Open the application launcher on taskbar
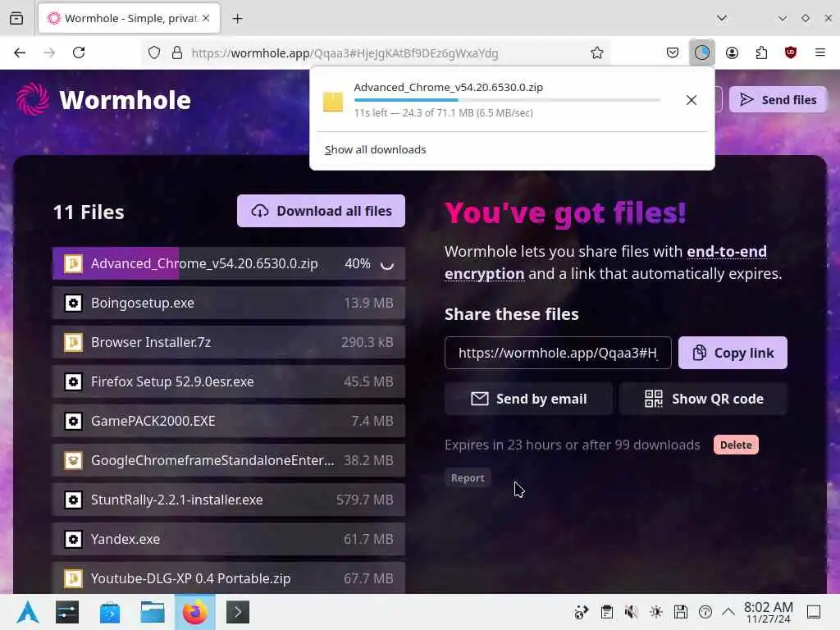 click(x=27, y=612)
